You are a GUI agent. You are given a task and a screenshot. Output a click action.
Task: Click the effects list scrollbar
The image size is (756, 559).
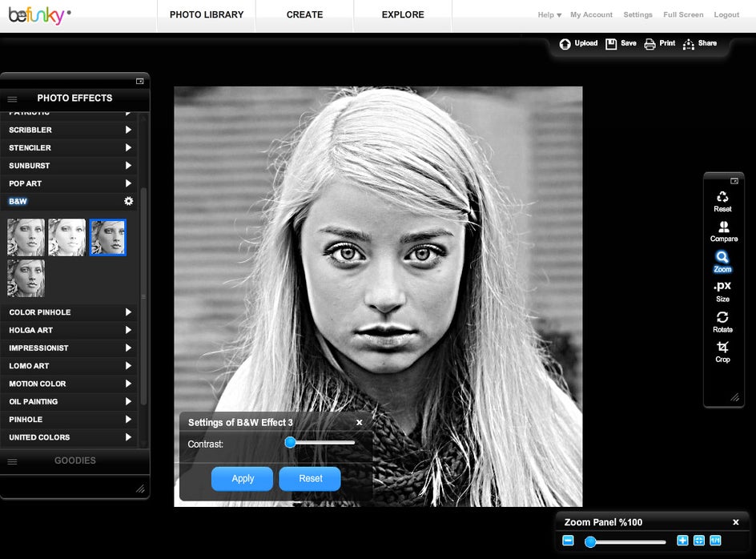tap(143, 296)
